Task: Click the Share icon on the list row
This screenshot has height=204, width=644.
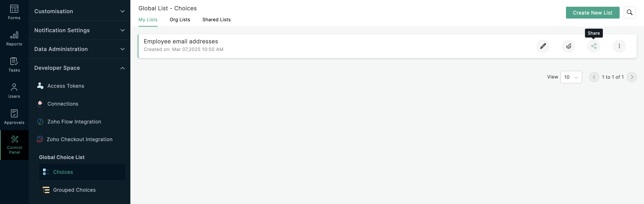Action: tap(593, 46)
